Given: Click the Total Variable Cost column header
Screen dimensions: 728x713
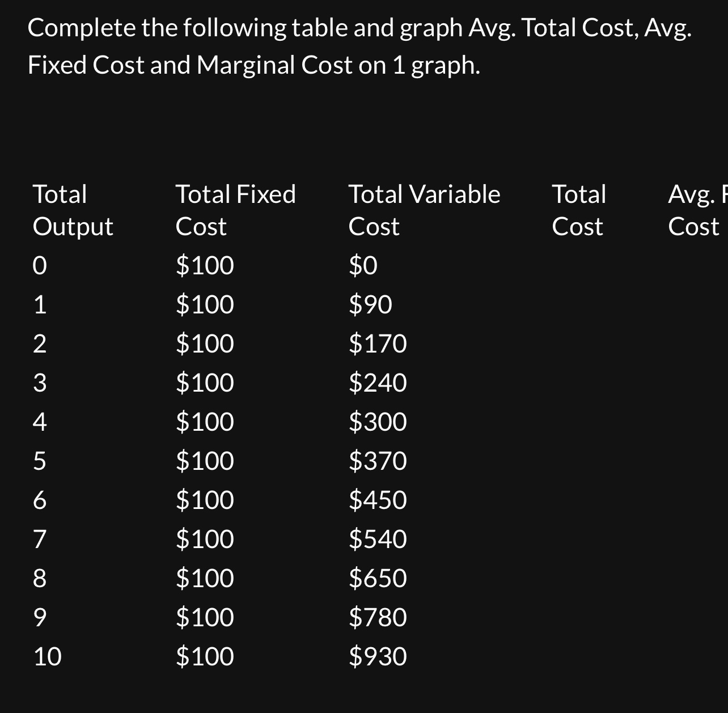Looking at the screenshot, I should coord(424,210).
